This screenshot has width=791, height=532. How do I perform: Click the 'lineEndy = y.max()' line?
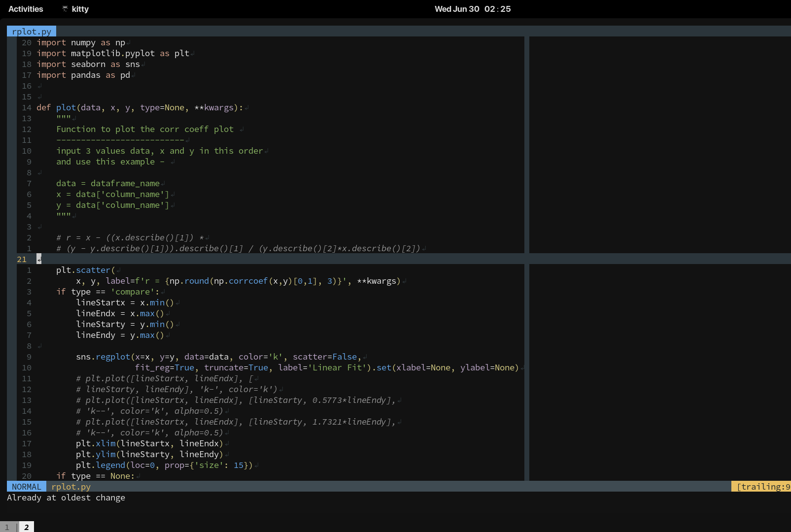pos(120,335)
